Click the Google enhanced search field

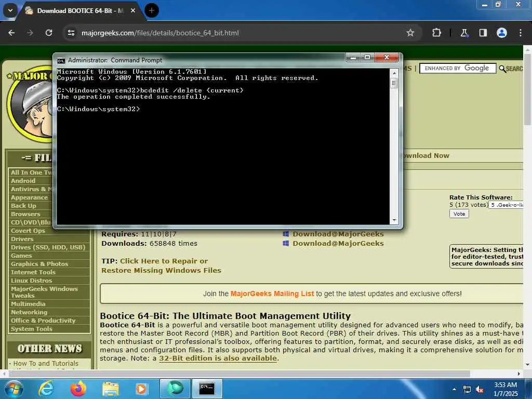458,68
